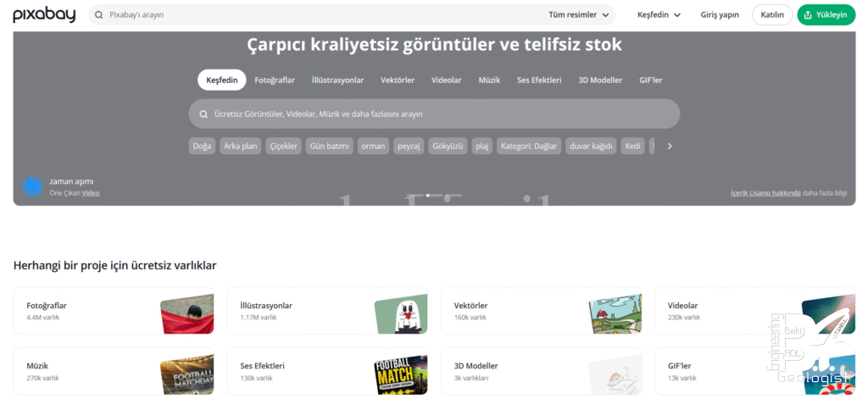Select the Müzik tab
868x404 pixels.
click(x=489, y=80)
